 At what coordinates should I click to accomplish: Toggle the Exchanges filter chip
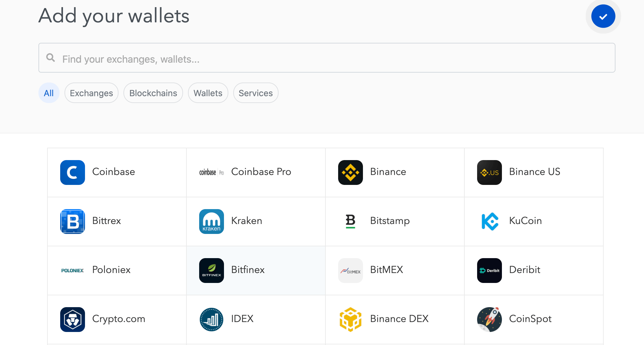(91, 93)
